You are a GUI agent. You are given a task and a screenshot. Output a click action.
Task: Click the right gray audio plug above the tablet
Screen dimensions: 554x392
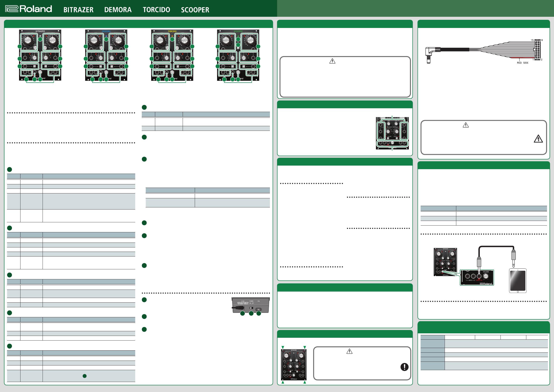(514, 259)
